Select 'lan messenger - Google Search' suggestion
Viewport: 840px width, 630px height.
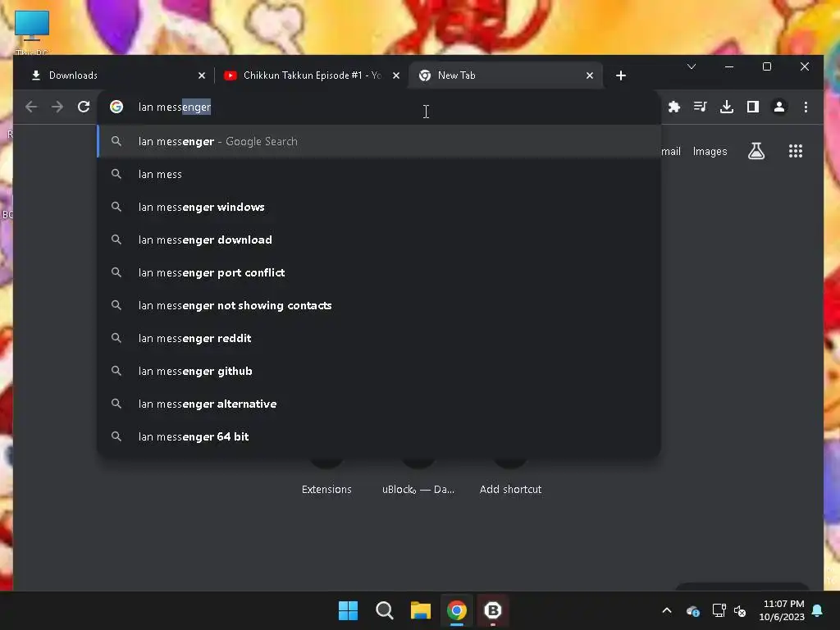[379, 141]
